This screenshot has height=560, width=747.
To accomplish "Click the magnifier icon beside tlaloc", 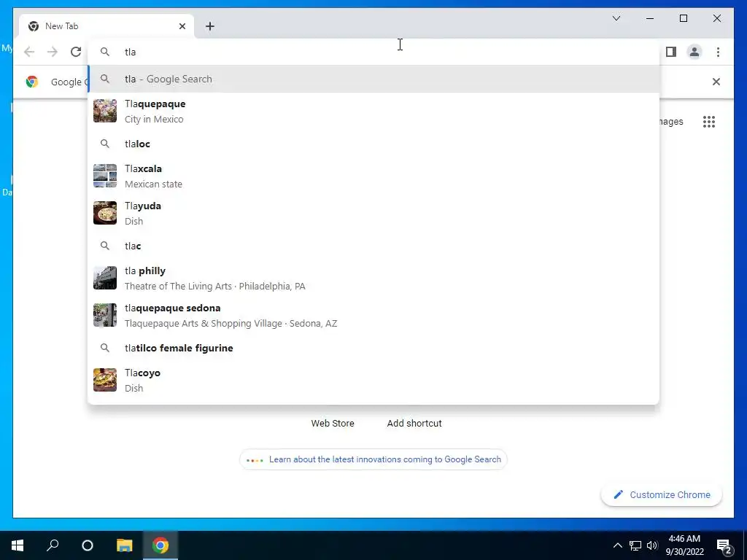I will [105, 144].
